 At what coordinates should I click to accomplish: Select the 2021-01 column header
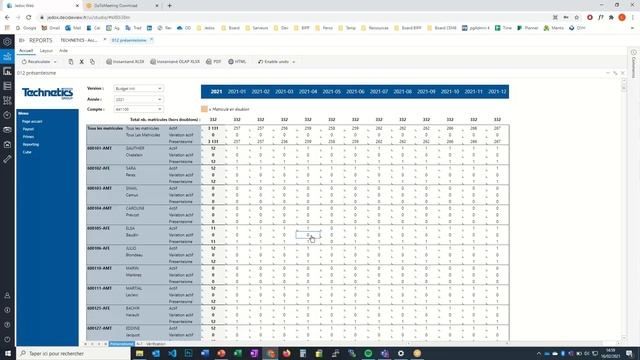(237, 92)
